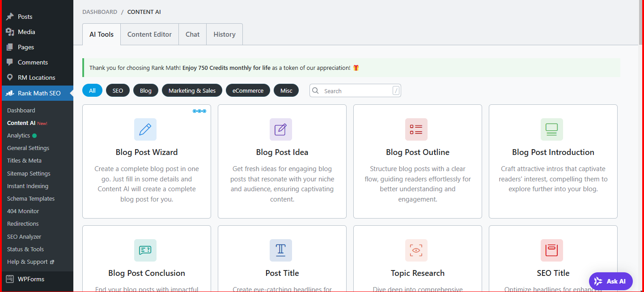Screen dimensions: 644x292
Task: Open 404 Monitor submenu item
Action: pyautogui.click(x=23, y=211)
